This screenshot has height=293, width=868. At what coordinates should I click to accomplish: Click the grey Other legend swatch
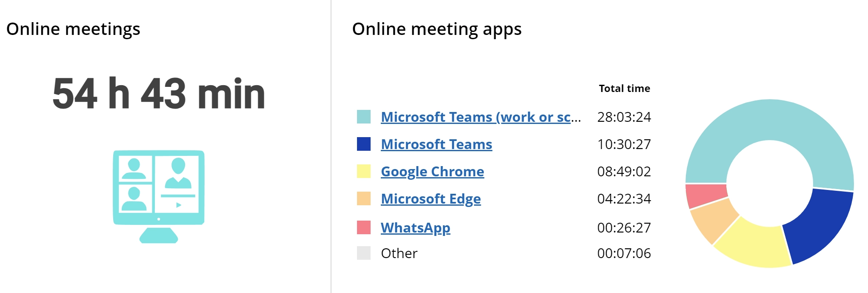[364, 253]
